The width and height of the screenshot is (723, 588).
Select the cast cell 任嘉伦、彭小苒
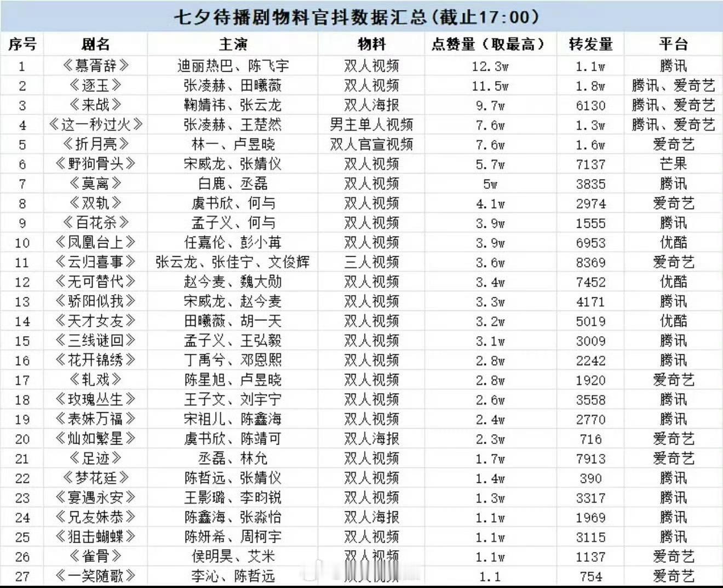point(233,243)
